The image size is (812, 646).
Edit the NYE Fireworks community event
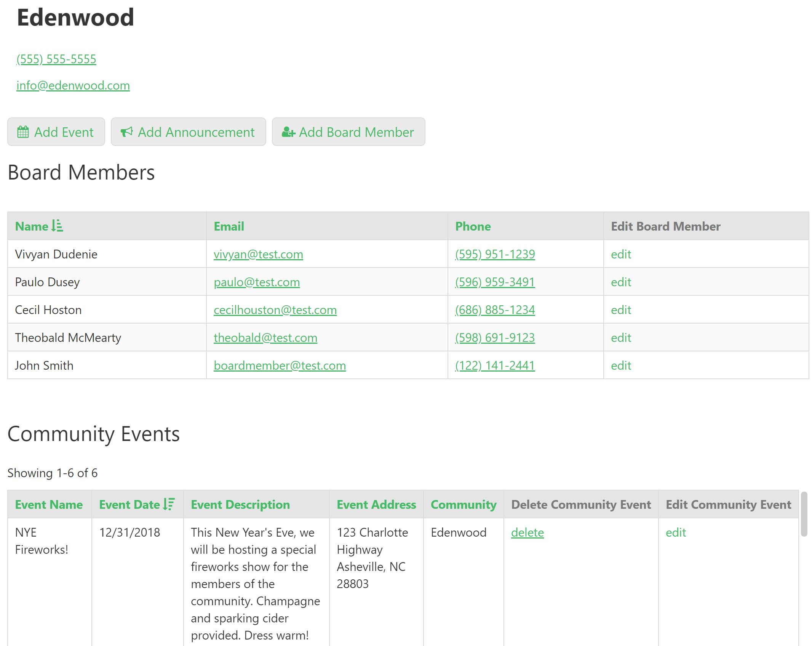tap(675, 532)
